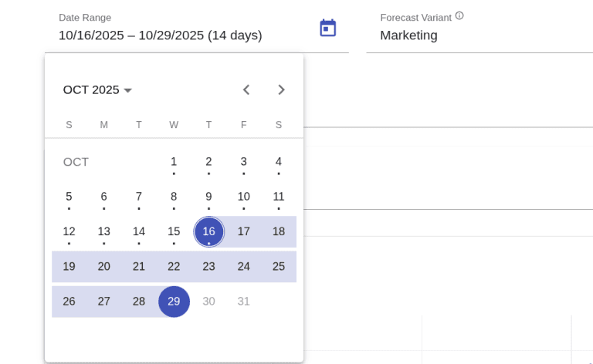Screen dimensions: 593x364
Task: Select October 6 in calendar
Action: (x=104, y=197)
